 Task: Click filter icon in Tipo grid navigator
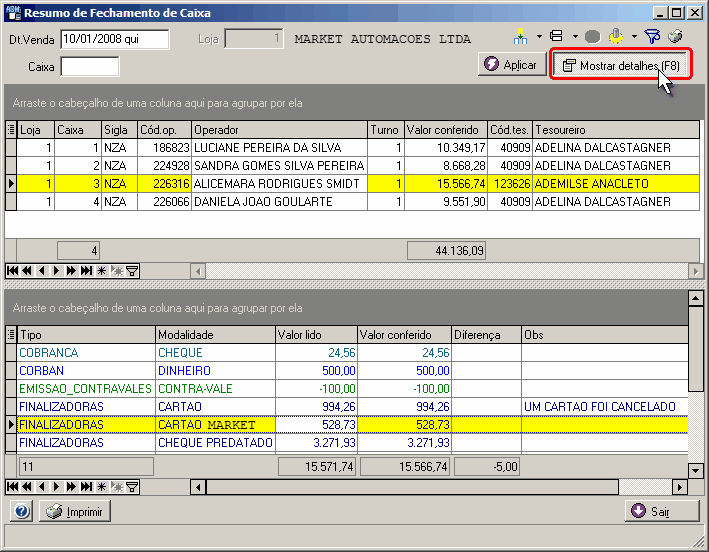132,487
